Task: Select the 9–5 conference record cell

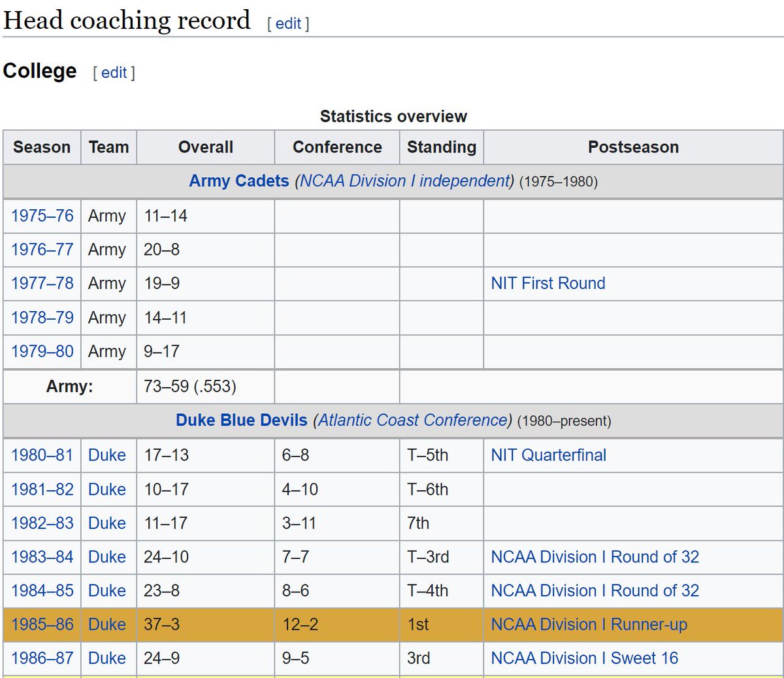Action: [337, 658]
